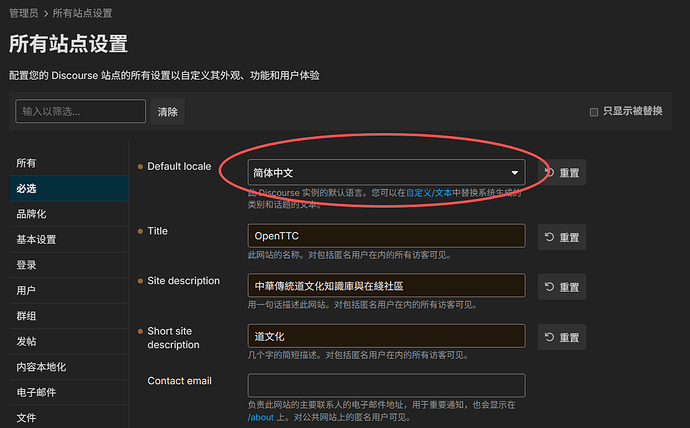Click the Contact email label
The image size is (690, 428).
(180, 381)
